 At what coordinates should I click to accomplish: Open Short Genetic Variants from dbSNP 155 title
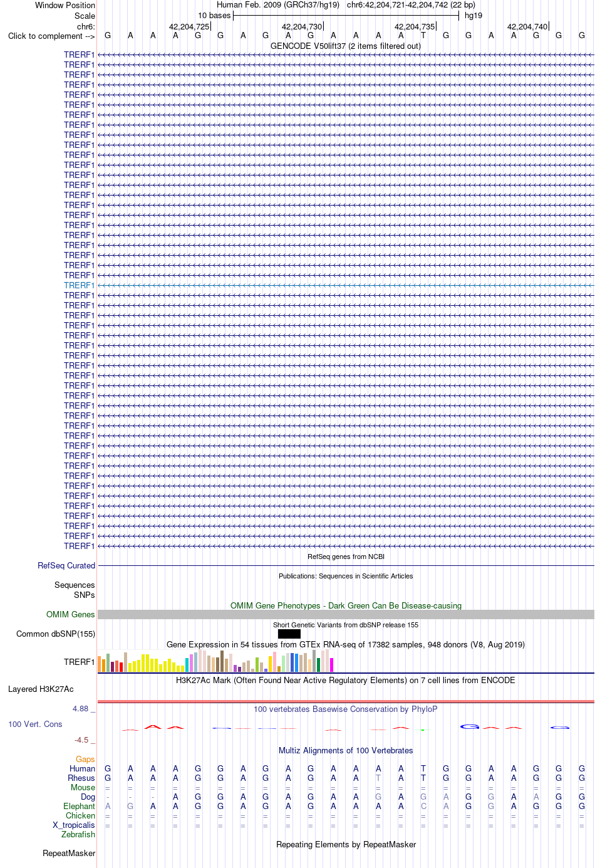tap(346, 625)
